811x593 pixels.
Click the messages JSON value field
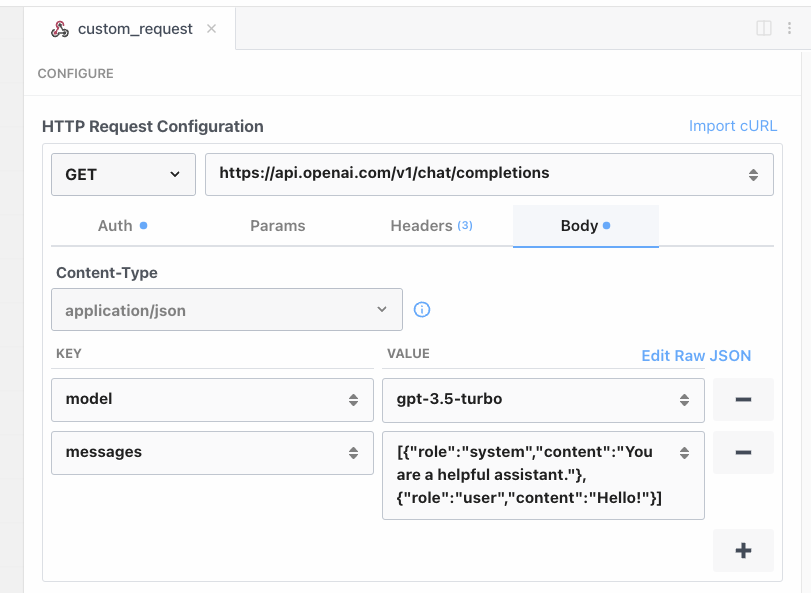coord(543,475)
